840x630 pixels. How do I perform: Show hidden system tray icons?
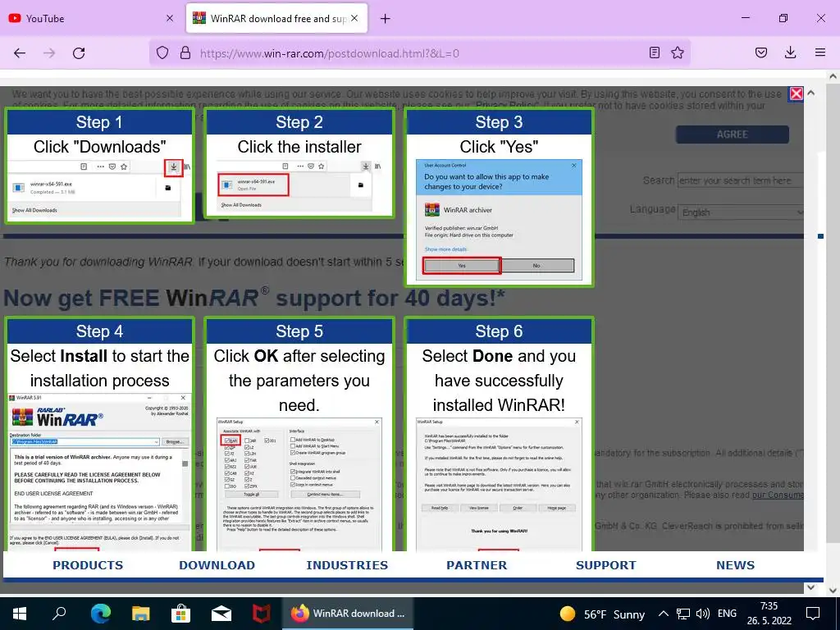[663, 614]
